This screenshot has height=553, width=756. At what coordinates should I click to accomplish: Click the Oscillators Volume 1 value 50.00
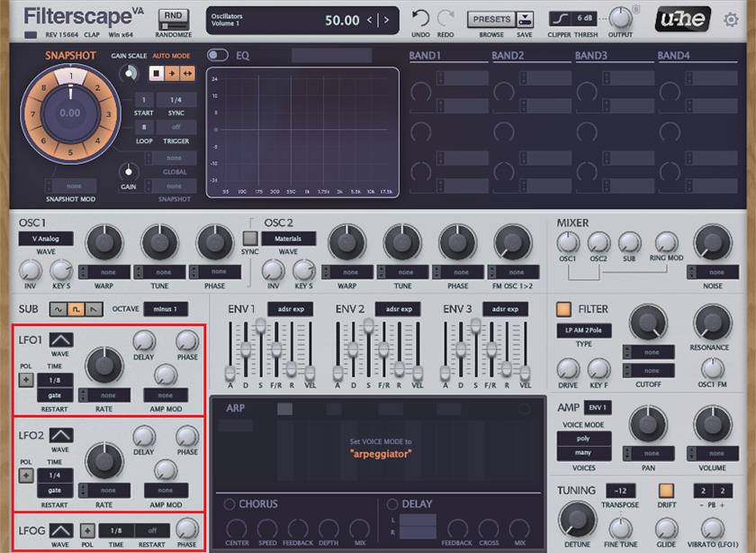[x=342, y=21]
